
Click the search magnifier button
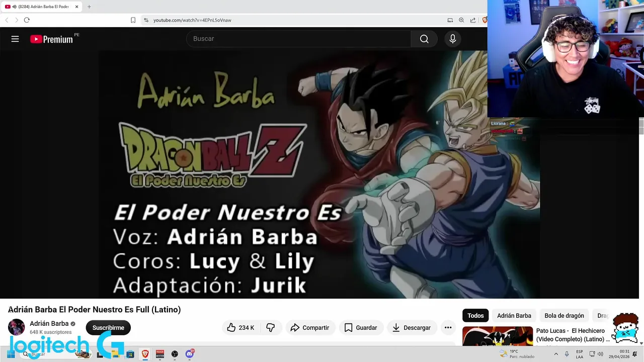424,39
